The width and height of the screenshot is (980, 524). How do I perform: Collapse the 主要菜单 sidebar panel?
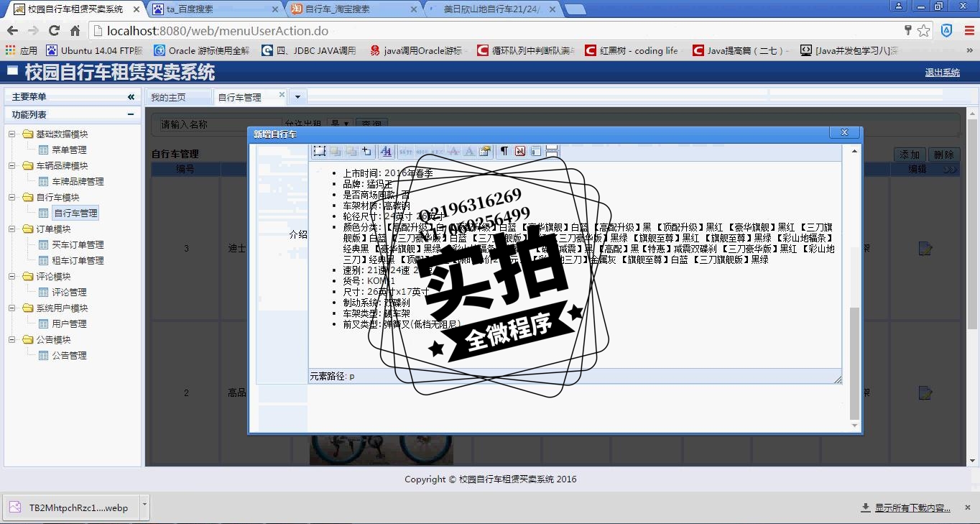(x=131, y=97)
